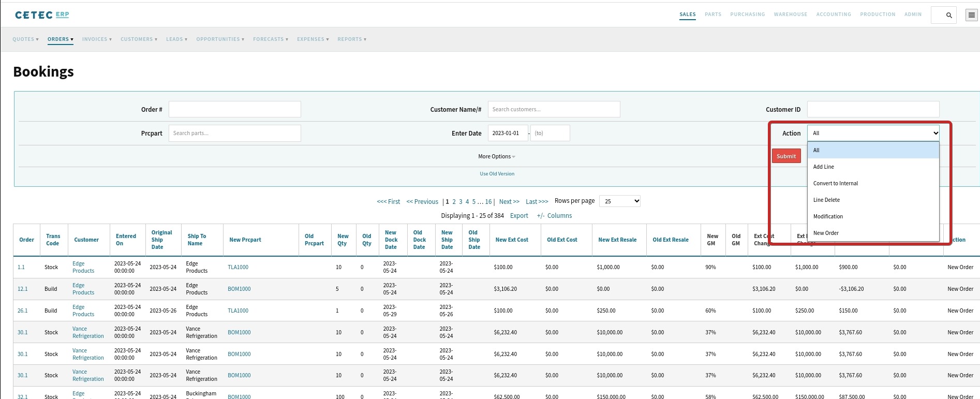Expand the Quotes submenu
The width and height of the screenshot is (980, 399).
pos(26,39)
